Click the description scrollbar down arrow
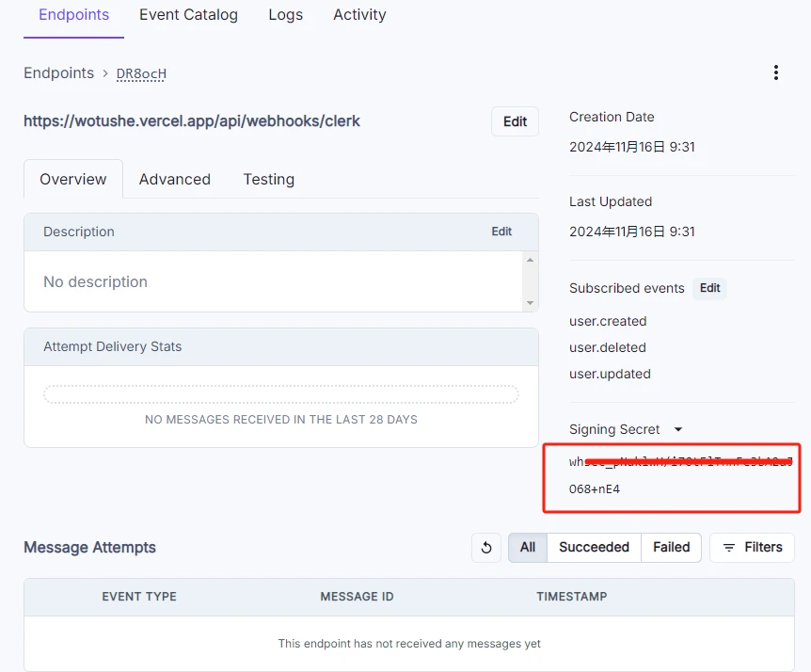Image resolution: width=811 pixels, height=672 pixels. 530,303
